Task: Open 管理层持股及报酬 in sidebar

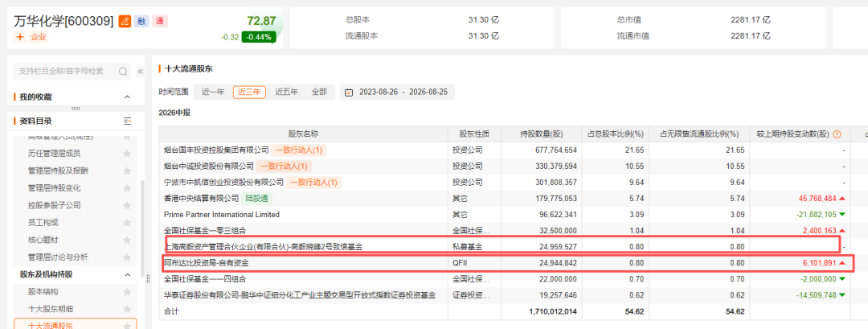Action: pos(58,171)
